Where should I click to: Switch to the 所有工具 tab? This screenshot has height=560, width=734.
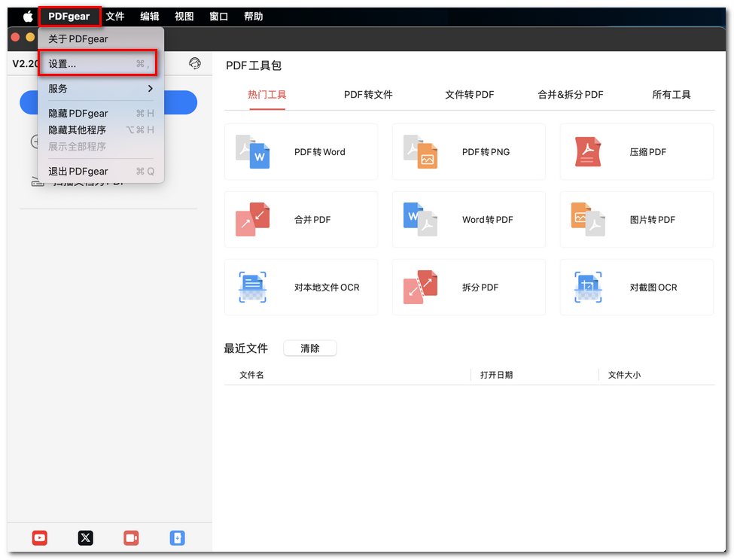pos(671,95)
